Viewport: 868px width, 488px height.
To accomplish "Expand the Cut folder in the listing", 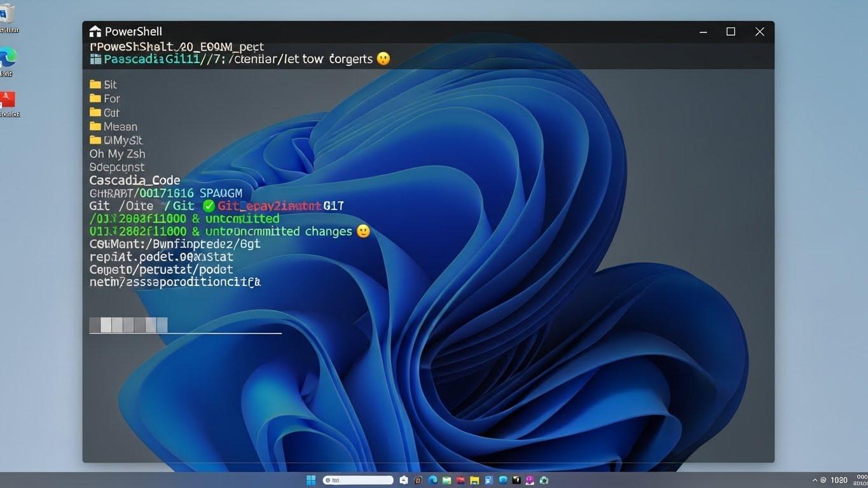I will click(x=108, y=112).
